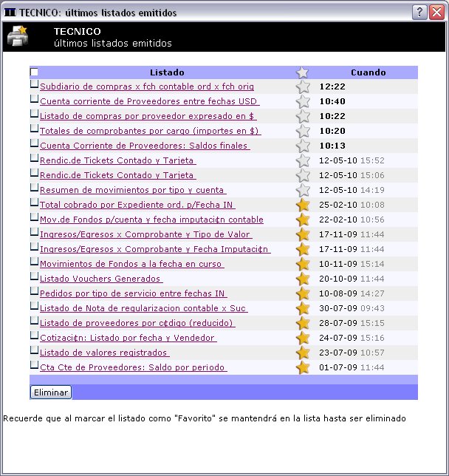Viewport: 449px width, 476px height.
Task: Select checkbox for 'Listado de compras por proveedor'
Action: (34, 114)
